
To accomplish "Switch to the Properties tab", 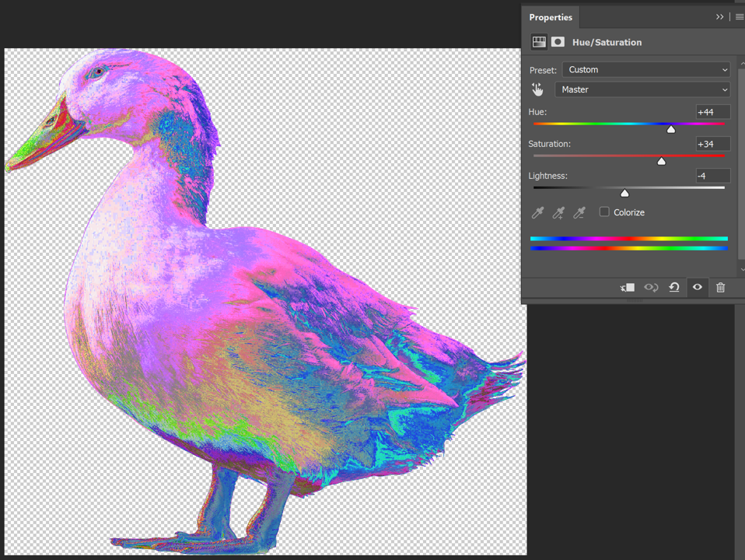I will [x=551, y=17].
